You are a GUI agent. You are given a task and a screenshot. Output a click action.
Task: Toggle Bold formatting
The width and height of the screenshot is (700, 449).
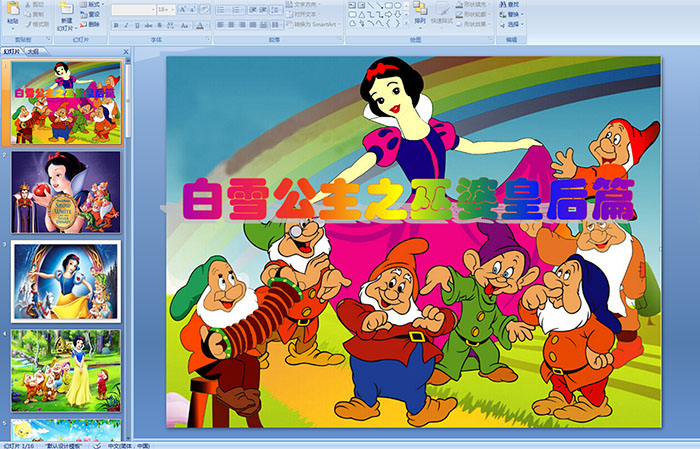116,25
